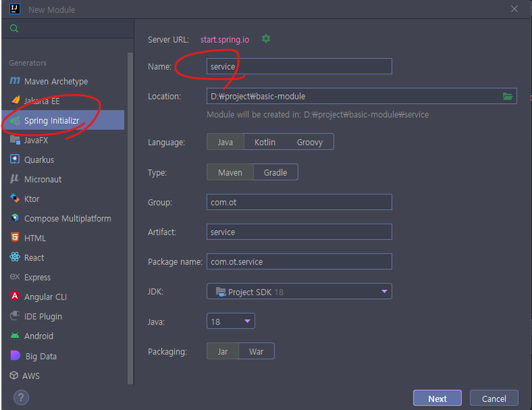Select Java as the language

pos(225,142)
